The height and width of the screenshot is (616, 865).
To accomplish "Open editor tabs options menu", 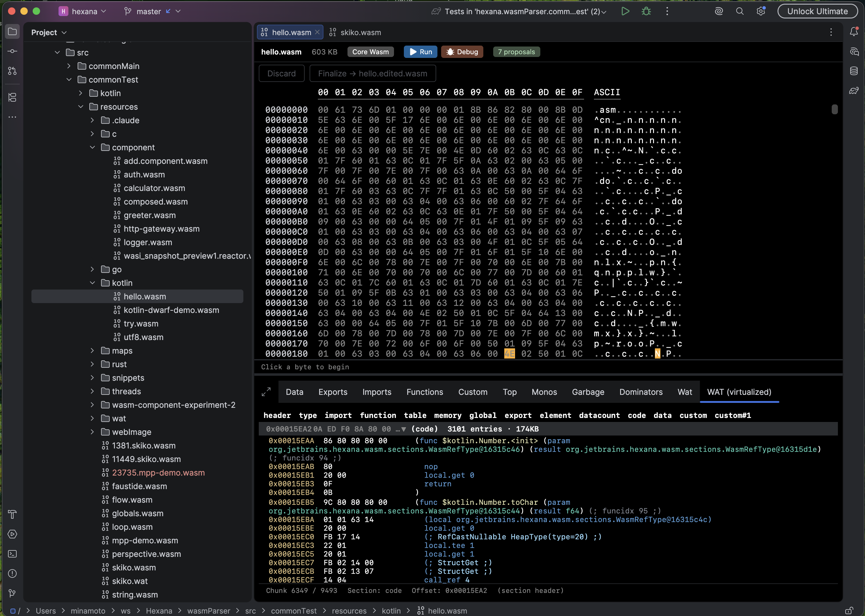I will [x=831, y=32].
